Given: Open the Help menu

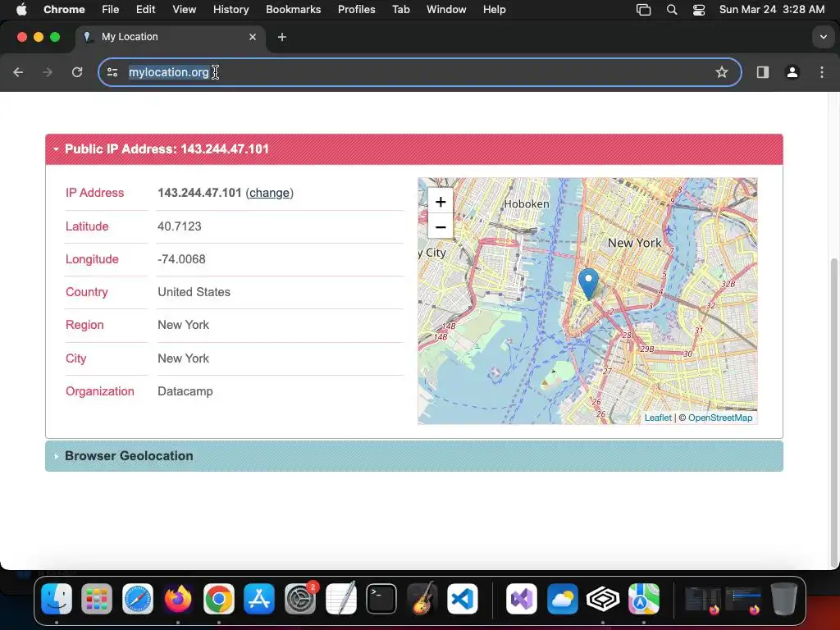Looking at the screenshot, I should click(494, 9).
